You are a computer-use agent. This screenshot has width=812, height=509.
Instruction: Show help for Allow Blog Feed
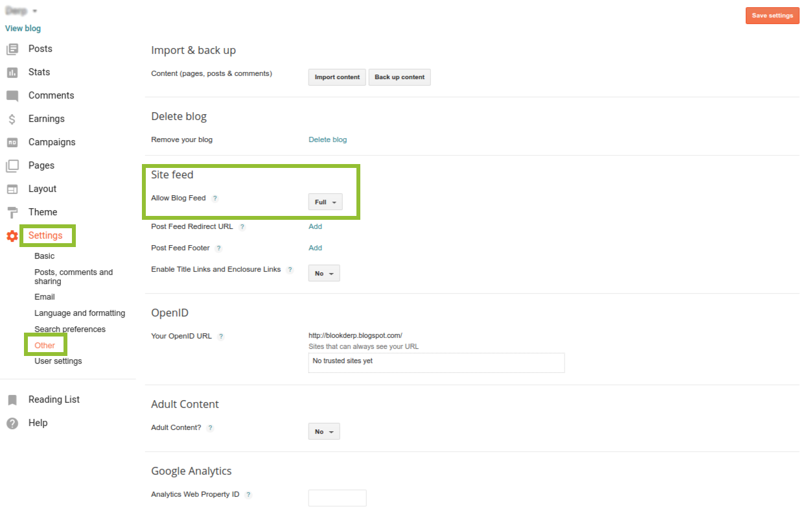point(215,198)
